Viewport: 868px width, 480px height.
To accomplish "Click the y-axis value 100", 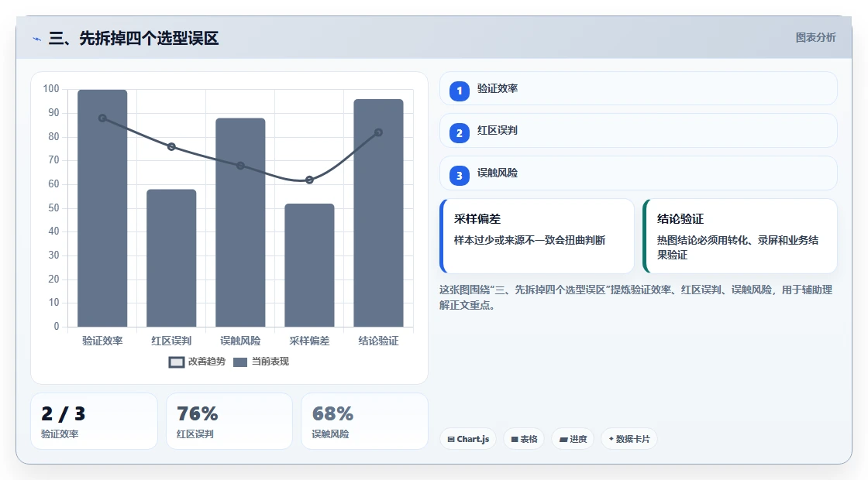I will 51,89.
